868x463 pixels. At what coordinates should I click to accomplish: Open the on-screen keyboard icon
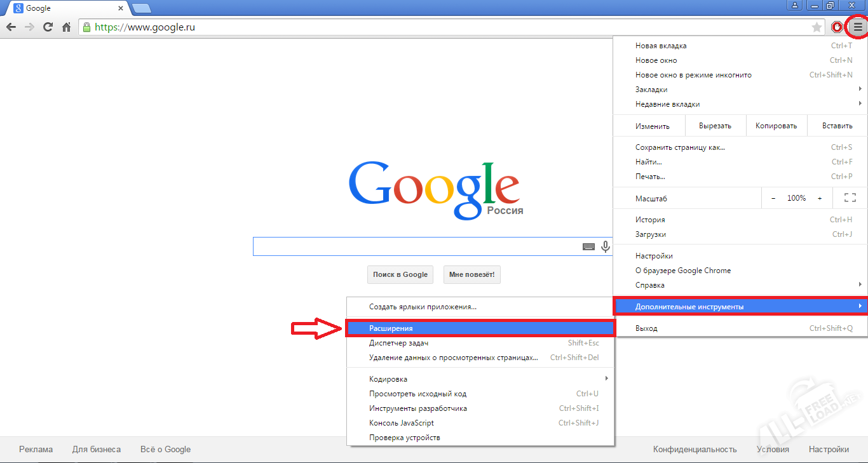(x=588, y=246)
